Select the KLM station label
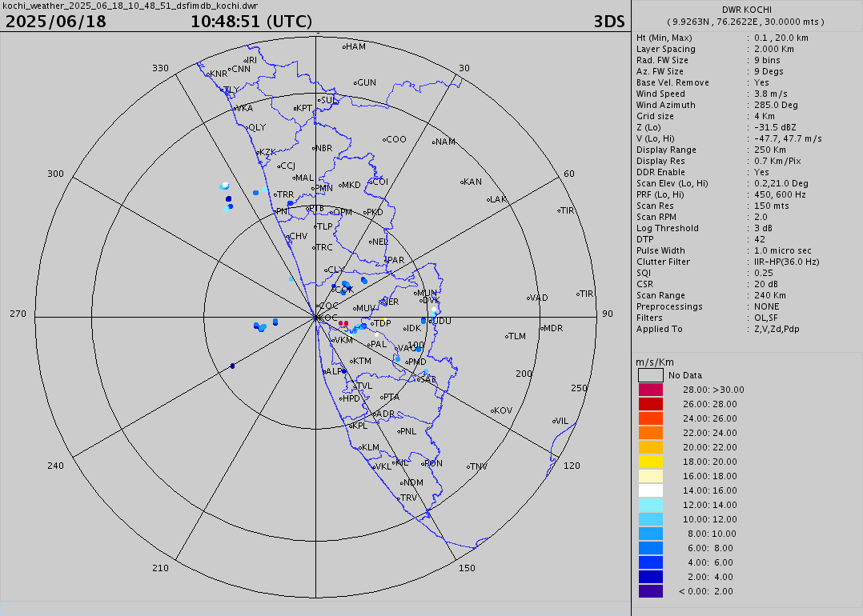The image size is (863, 616). point(370,447)
